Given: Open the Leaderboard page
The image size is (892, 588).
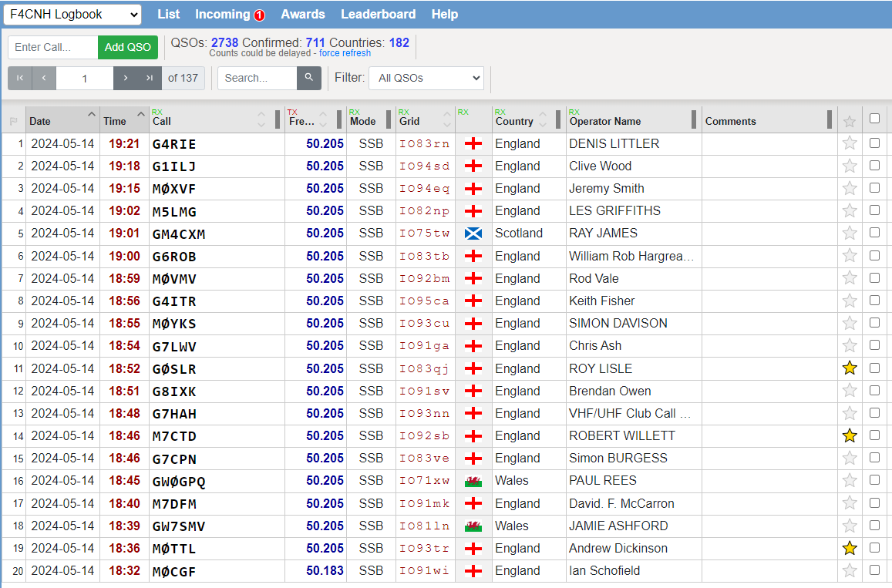Looking at the screenshot, I should (x=379, y=14).
